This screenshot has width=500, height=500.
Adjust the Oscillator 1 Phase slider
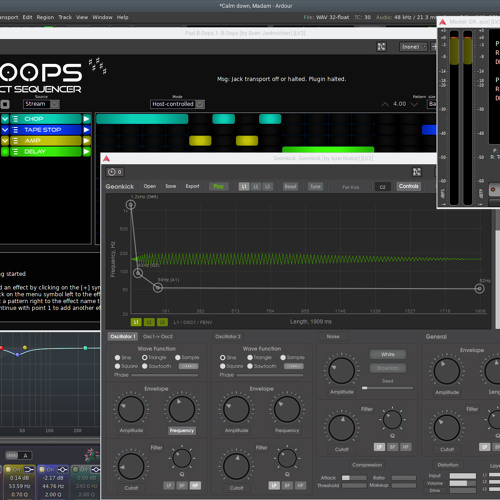[165, 375]
